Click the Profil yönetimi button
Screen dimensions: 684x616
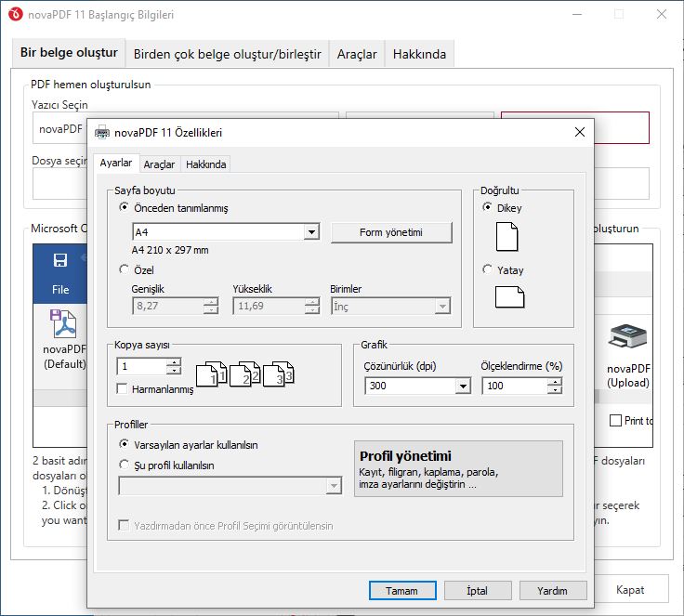(x=458, y=468)
